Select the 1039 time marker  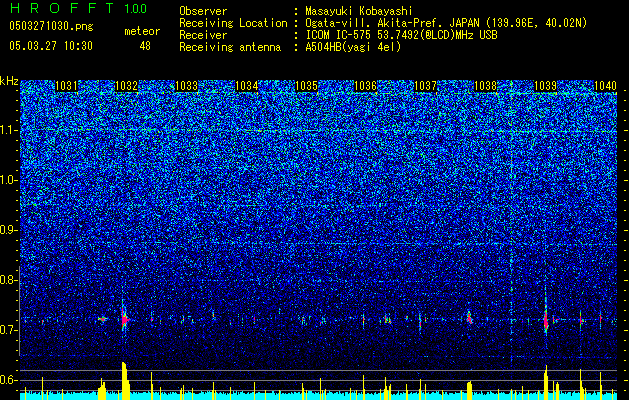(546, 86)
